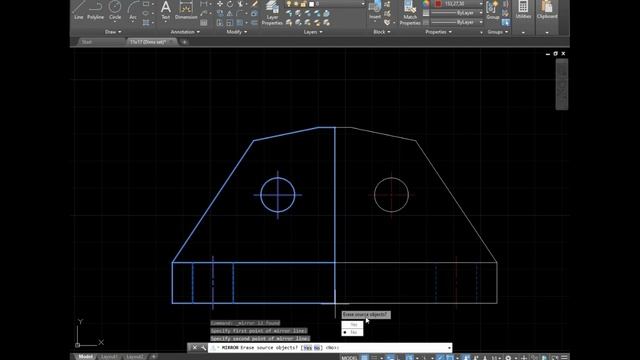Add a new drawing tab
The image size is (640, 360).
pos(184,42)
